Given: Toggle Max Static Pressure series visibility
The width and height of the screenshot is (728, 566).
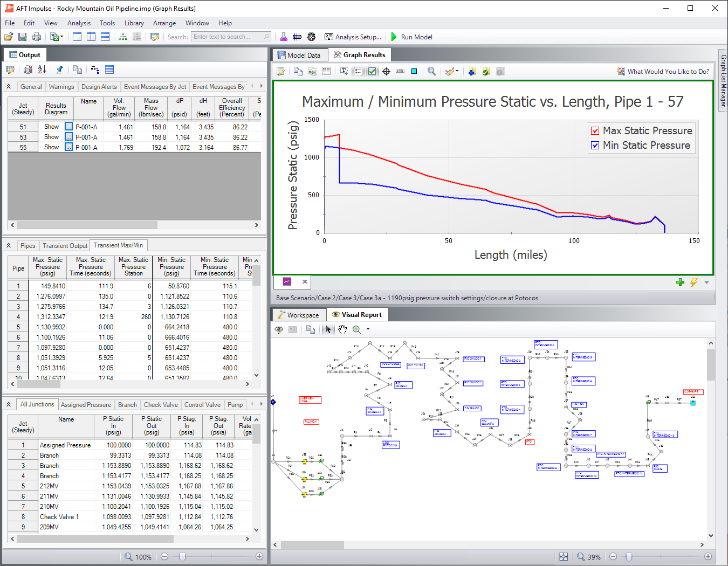Looking at the screenshot, I should point(595,130).
